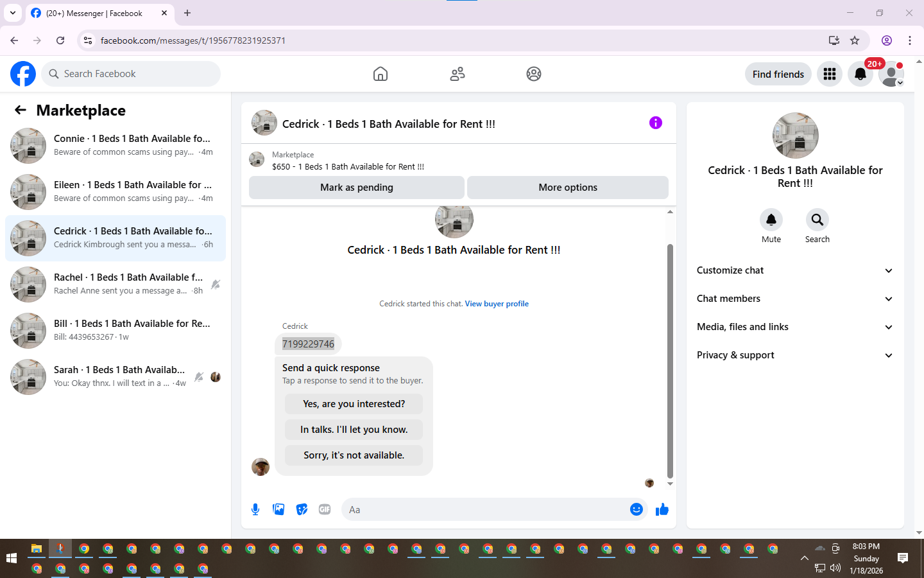
Task: Click the Find friends button
Action: (778, 74)
